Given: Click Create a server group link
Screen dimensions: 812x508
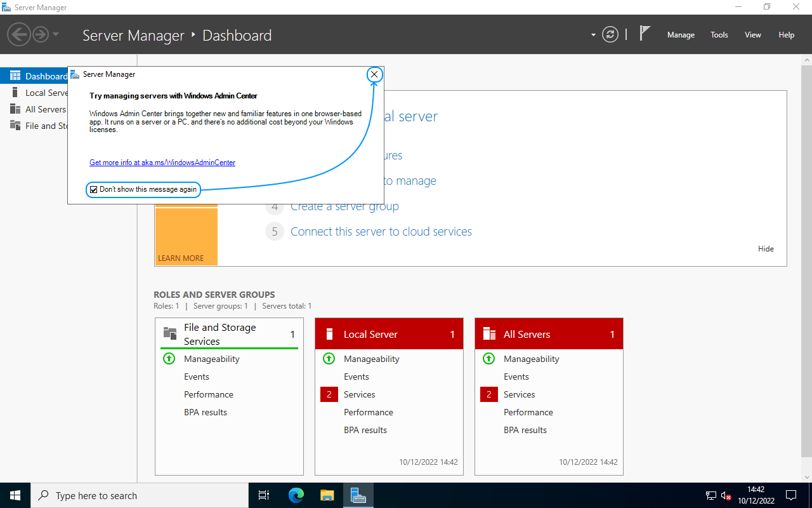Looking at the screenshot, I should (344, 206).
